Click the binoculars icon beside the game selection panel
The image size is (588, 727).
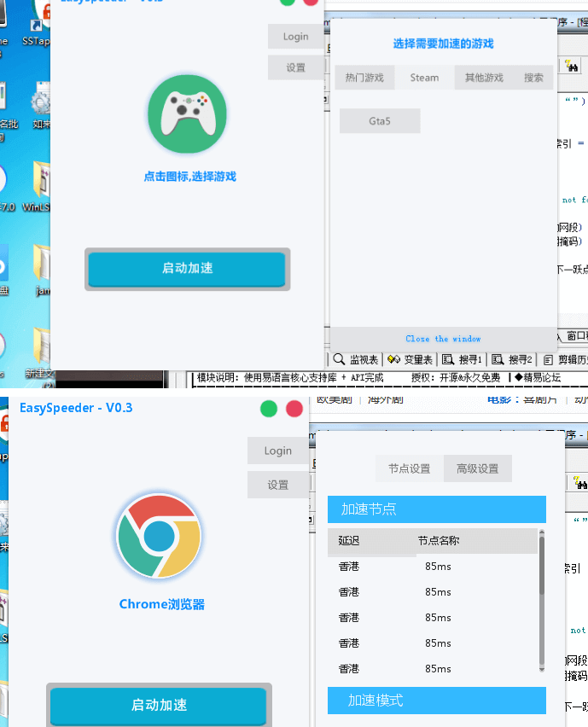pos(572,67)
